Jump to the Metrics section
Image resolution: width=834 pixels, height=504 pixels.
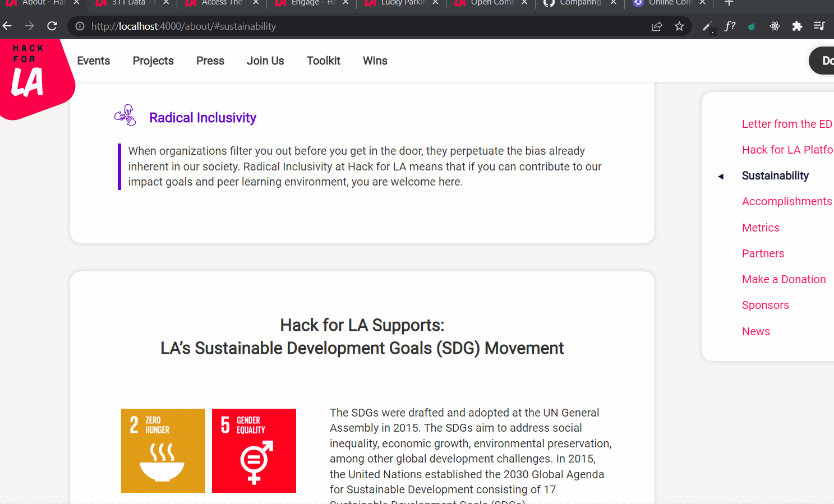coord(761,228)
